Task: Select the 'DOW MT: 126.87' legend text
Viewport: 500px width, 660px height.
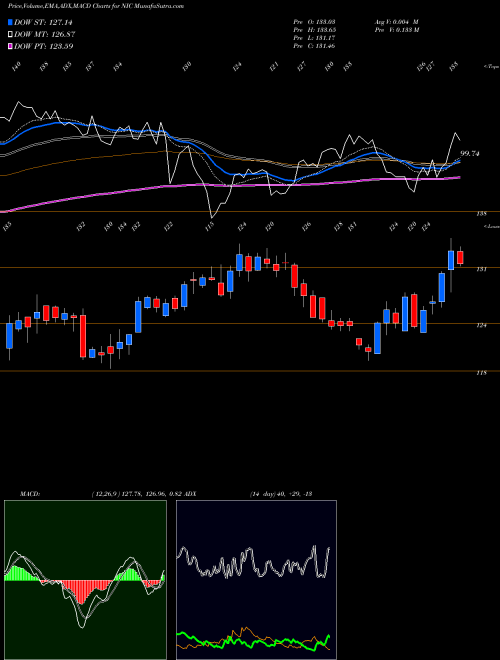Action: pyautogui.click(x=45, y=34)
